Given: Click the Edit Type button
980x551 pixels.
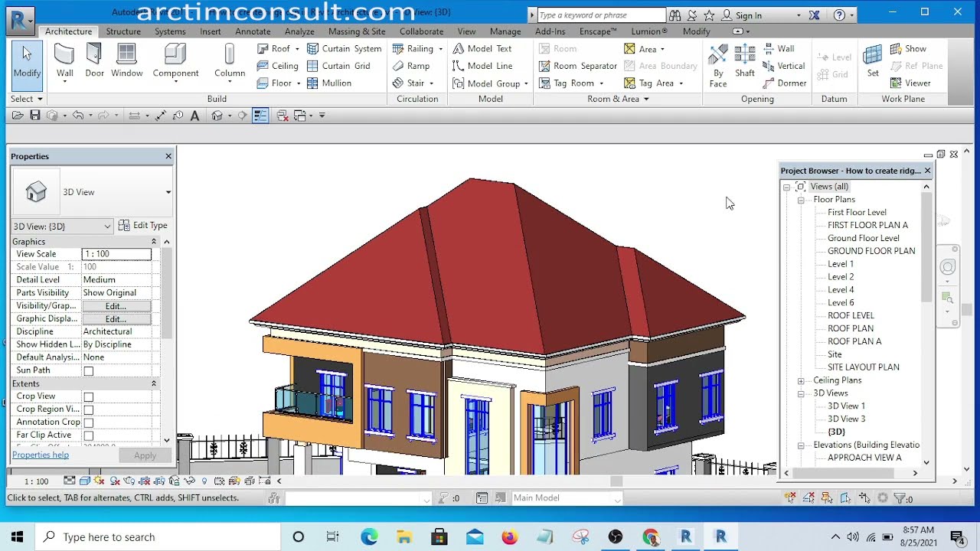Looking at the screenshot, I should (x=143, y=226).
